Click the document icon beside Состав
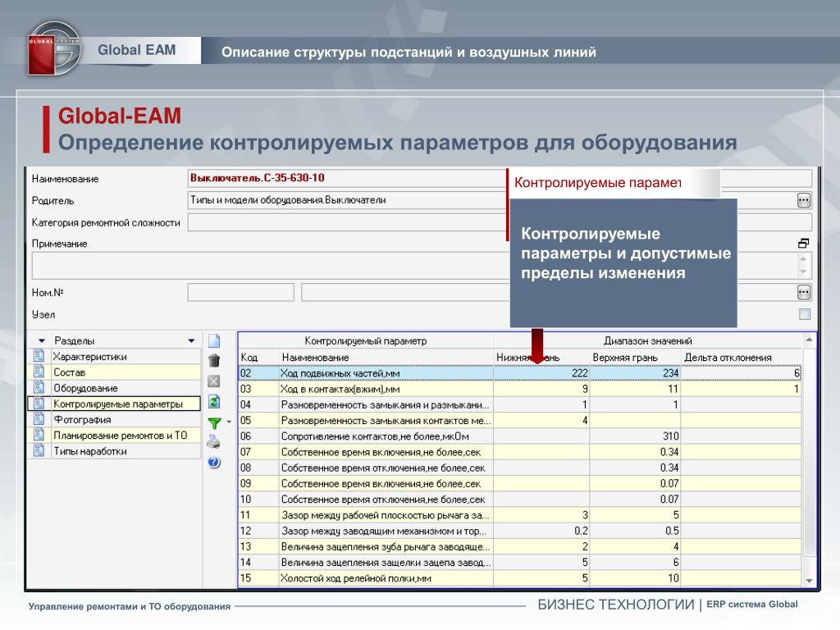The width and height of the screenshot is (840, 630). pyautogui.click(x=39, y=372)
